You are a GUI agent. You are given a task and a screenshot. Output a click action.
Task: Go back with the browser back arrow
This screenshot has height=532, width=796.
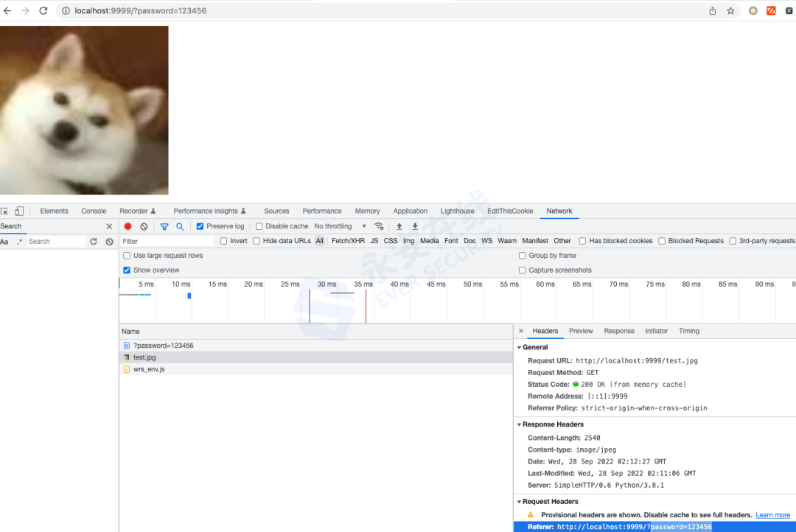click(7, 10)
